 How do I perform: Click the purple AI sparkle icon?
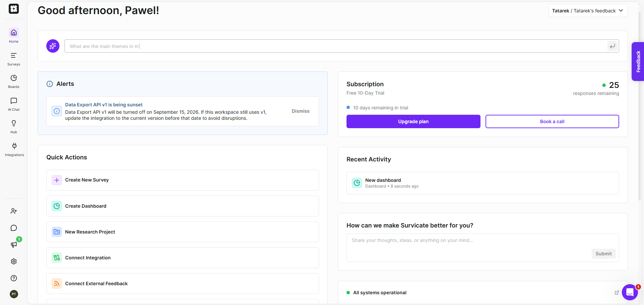coord(53,46)
